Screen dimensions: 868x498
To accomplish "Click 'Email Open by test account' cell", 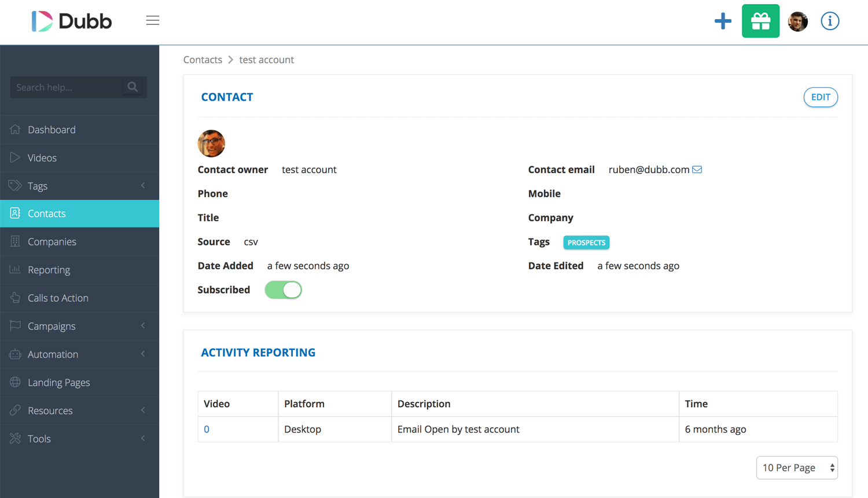I will coord(535,429).
